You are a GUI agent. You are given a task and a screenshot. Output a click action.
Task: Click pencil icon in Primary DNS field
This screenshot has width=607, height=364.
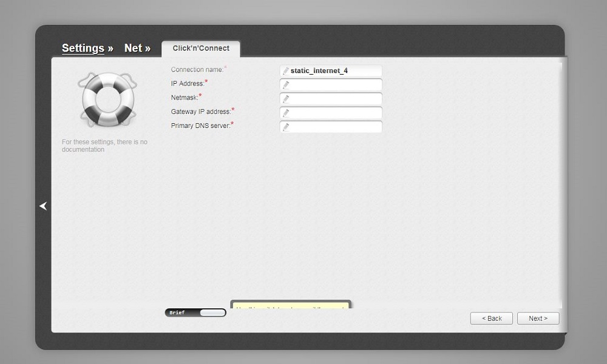[286, 127]
